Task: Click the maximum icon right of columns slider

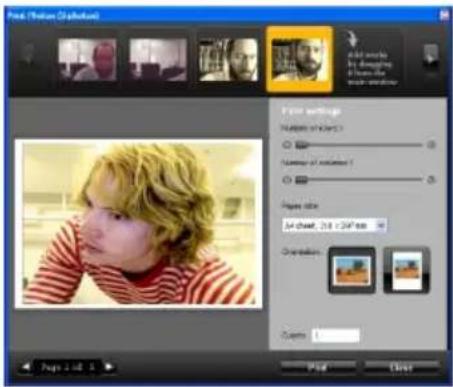Action: [x=431, y=180]
